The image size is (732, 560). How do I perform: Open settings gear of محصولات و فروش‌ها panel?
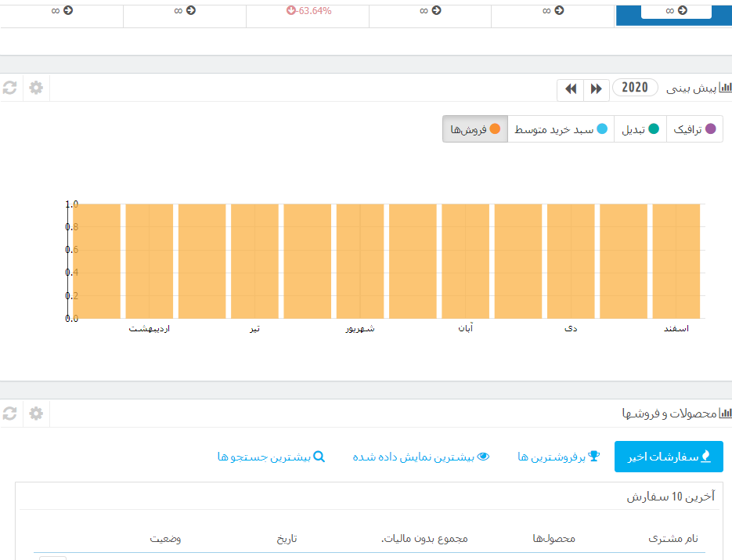point(36,414)
